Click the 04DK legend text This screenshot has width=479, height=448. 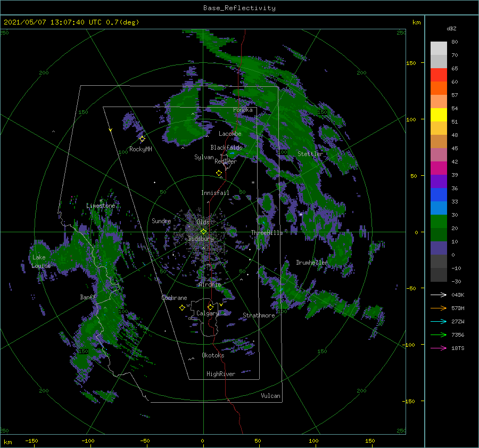click(x=458, y=295)
